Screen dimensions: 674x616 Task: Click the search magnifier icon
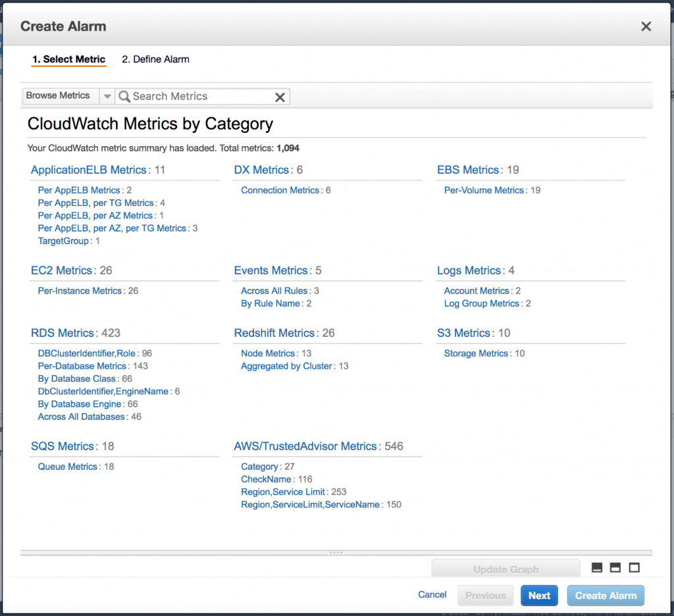(124, 96)
